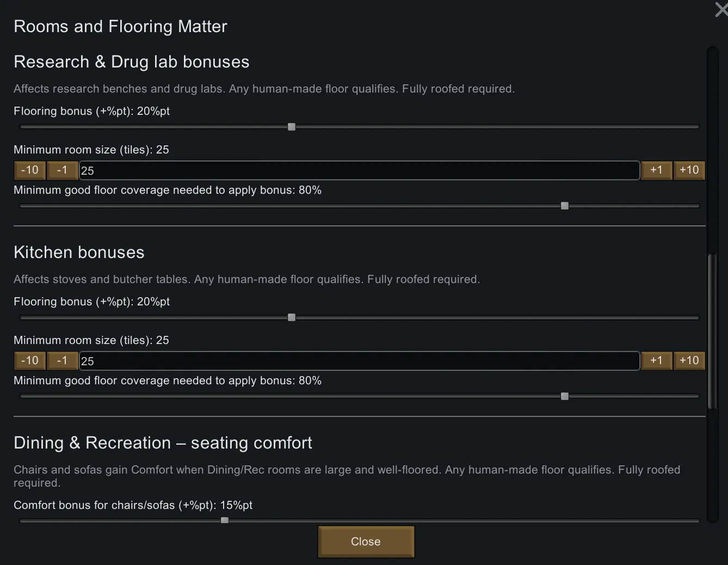728x565 pixels.
Task: Click the Kitchen Flooring bonus slider handle
Action: 292,317
